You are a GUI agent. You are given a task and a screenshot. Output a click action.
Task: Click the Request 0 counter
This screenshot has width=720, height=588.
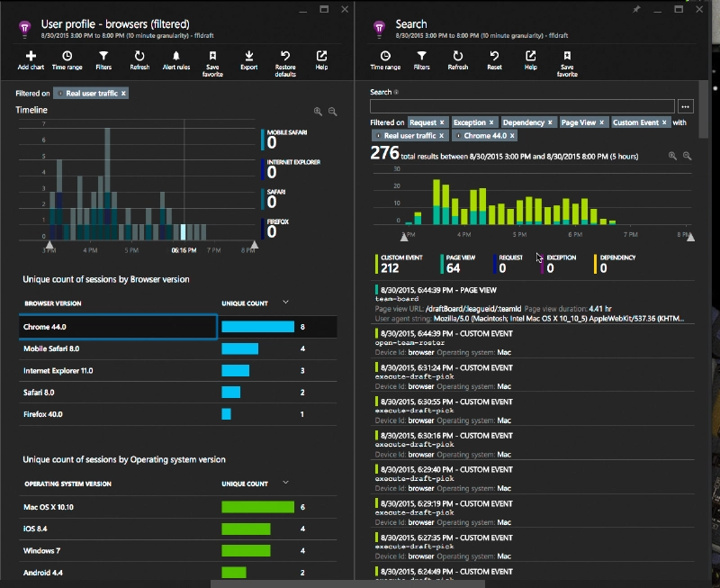(508, 264)
